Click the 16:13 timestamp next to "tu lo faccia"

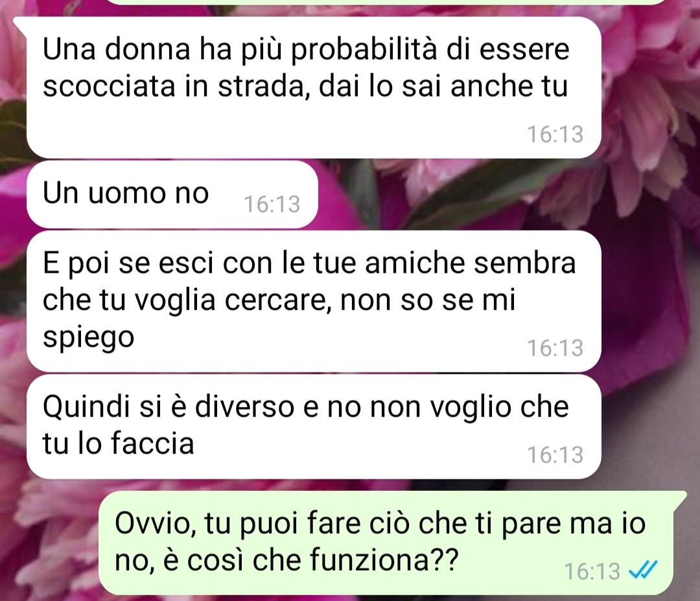tap(555, 455)
